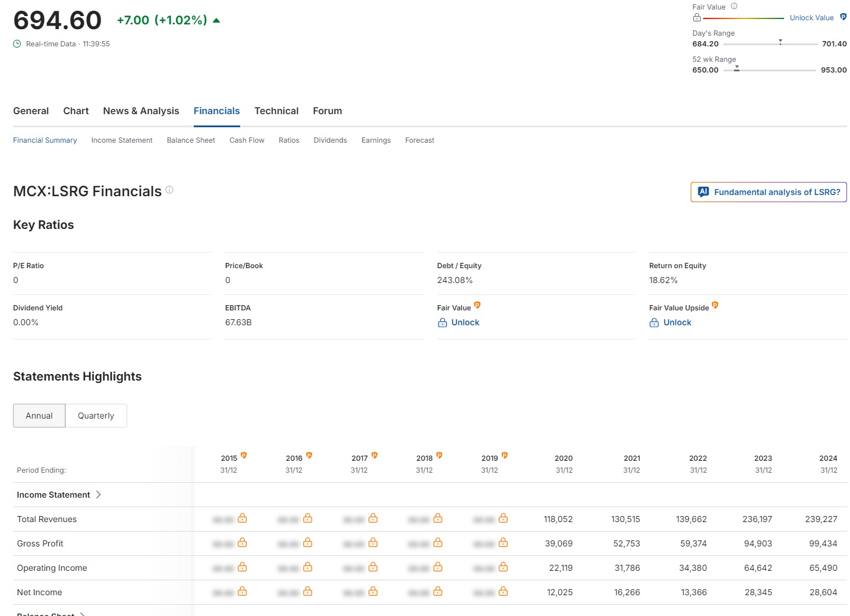Open the Forum tab

point(328,111)
